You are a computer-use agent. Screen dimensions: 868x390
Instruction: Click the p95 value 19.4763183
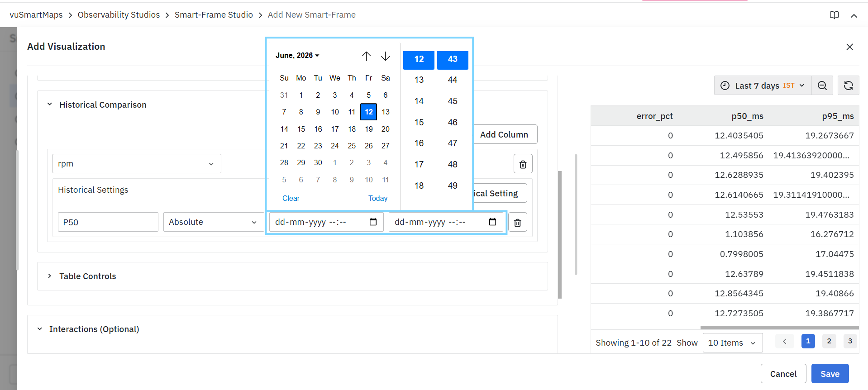click(x=830, y=215)
